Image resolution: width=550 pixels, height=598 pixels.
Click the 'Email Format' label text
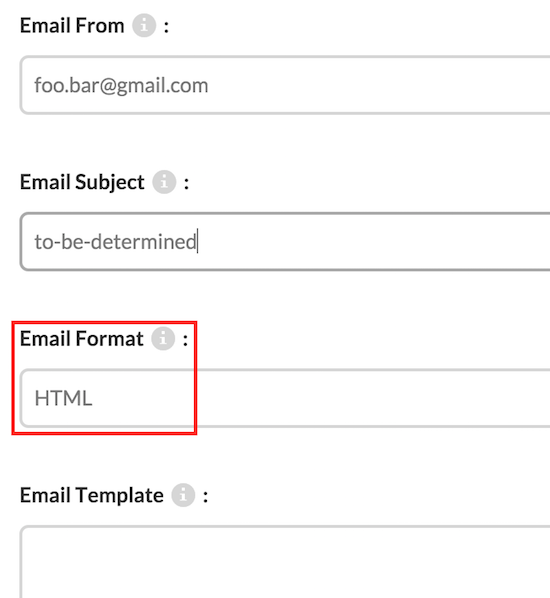click(x=82, y=339)
